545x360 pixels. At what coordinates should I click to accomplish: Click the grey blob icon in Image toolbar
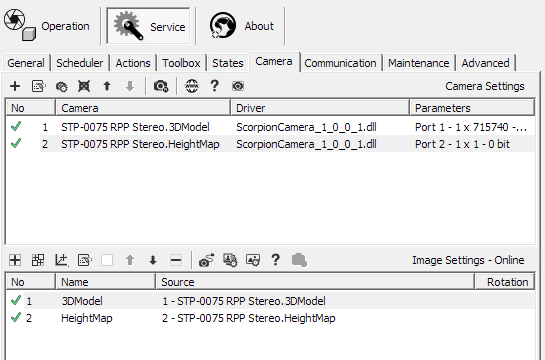(x=299, y=260)
